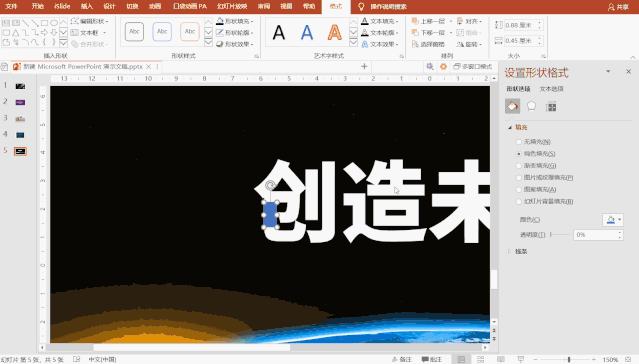Open the Shape Fill dropdown in ribbon

pos(235,21)
